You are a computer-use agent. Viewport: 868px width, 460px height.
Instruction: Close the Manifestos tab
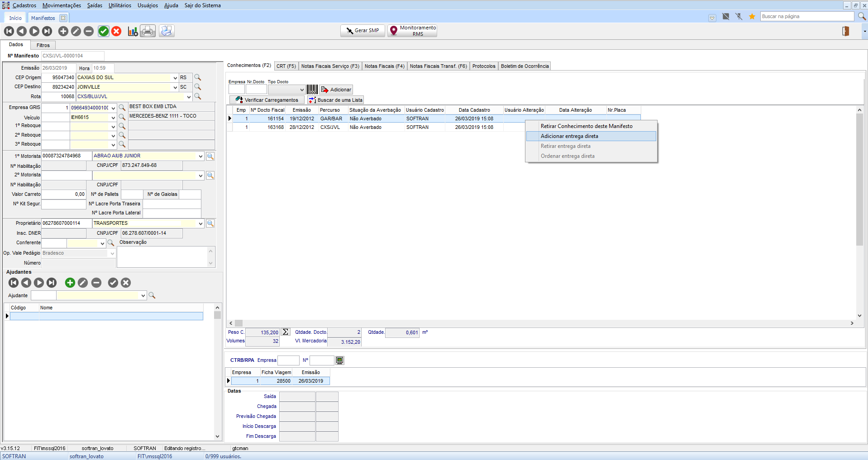[x=63, y=18]
